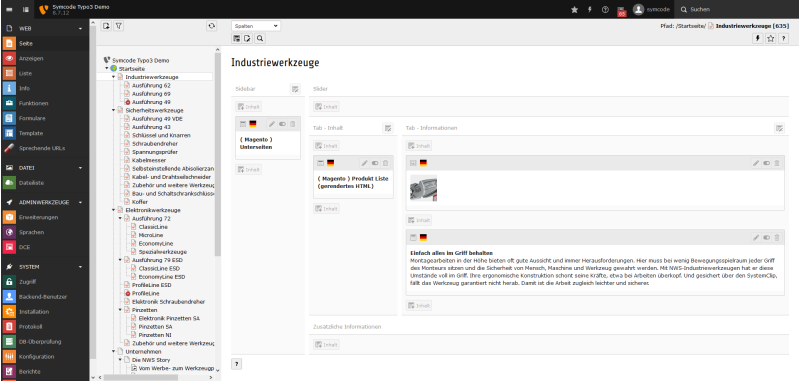
Task: Collapse the Ausführung 72 tree node
Action: click(x=120, y=218)
